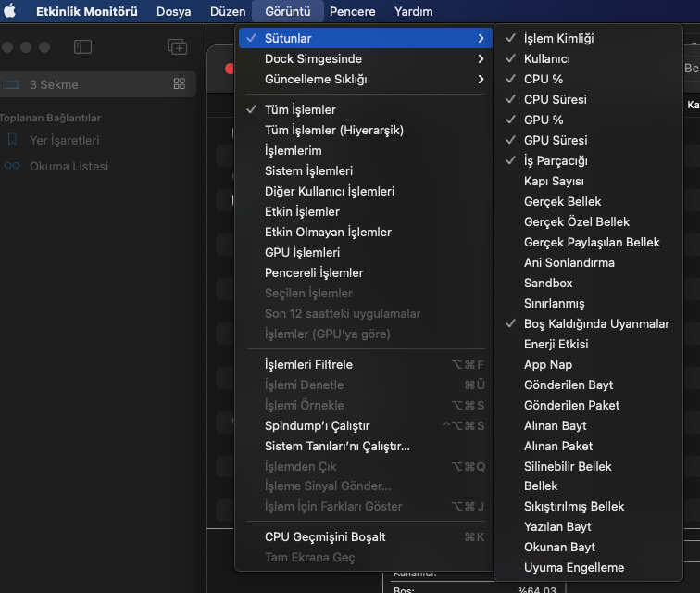Expand the Güncelleme Sıklığı submenu
The height and width of the screenshot is (593, 700).
point(366,79)
